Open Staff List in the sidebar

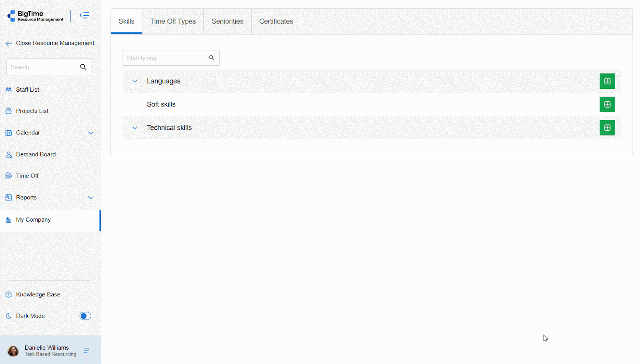tap(27, 90)
